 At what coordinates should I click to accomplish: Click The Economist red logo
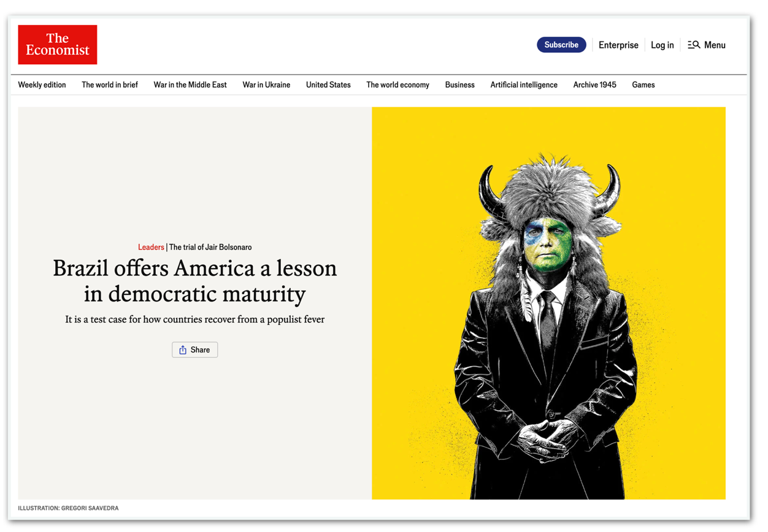[x=58, y=45]
